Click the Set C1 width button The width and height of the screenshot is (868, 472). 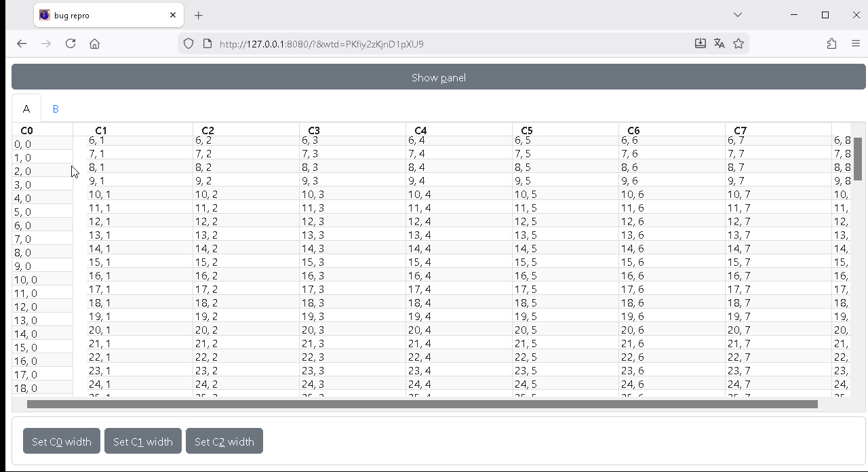(x=143, y=441)
